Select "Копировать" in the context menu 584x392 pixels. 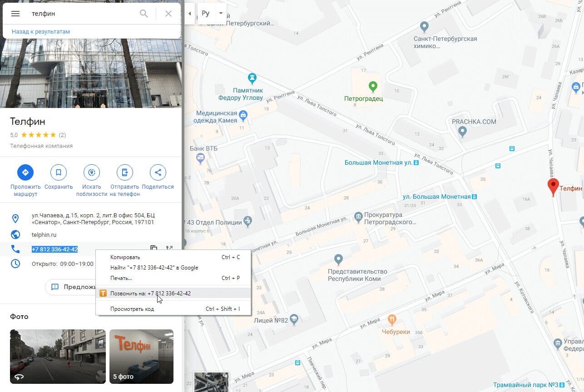point(173,257)
